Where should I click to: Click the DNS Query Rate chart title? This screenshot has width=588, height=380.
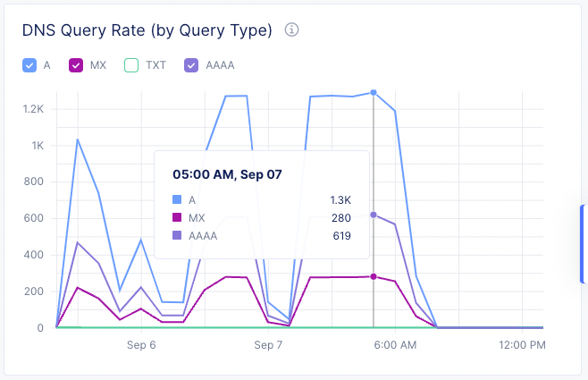point(147,30)
